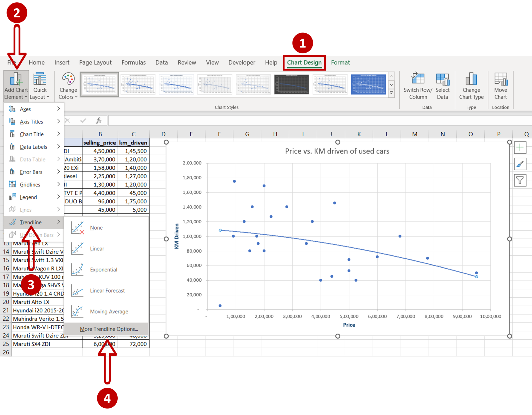This screenshot has width=532, height=415.
Task: Switch to the Format tab
Action: coord(340,62)
